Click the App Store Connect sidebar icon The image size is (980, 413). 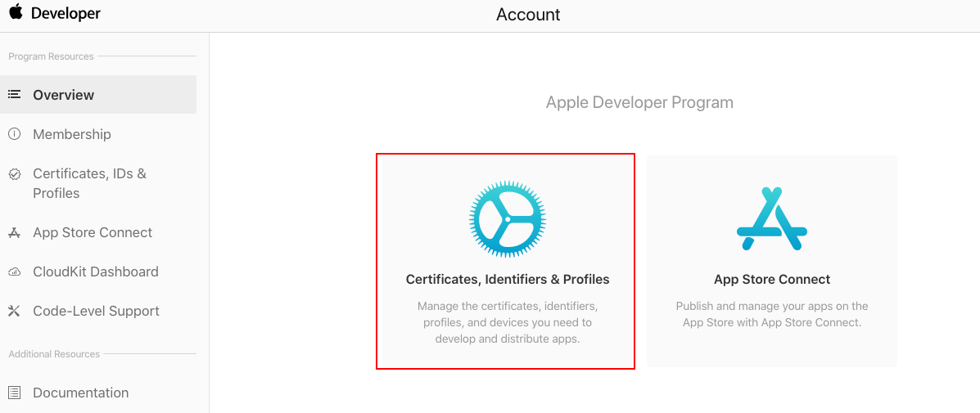(x=15, y=233)
